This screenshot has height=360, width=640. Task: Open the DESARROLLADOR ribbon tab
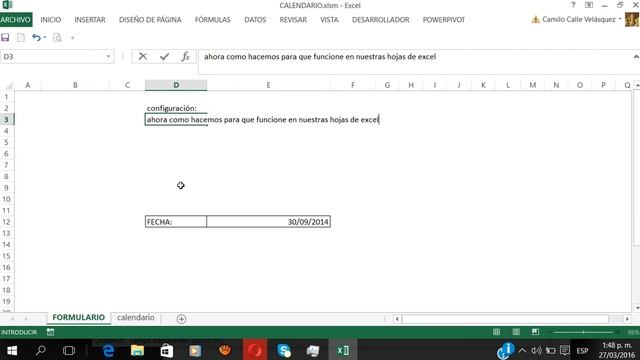pos(380,20)
